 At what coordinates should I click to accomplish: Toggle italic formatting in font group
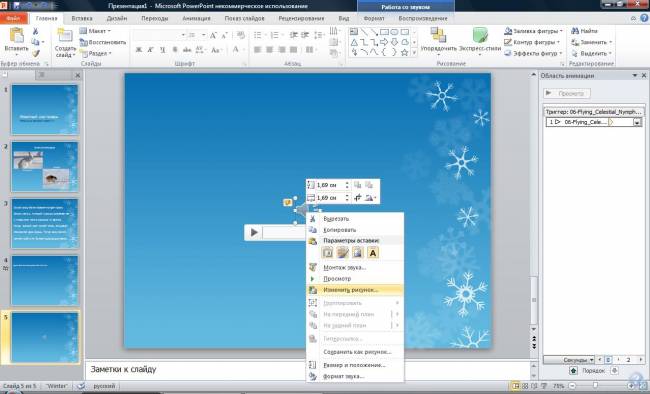click(x=150, y=50)
